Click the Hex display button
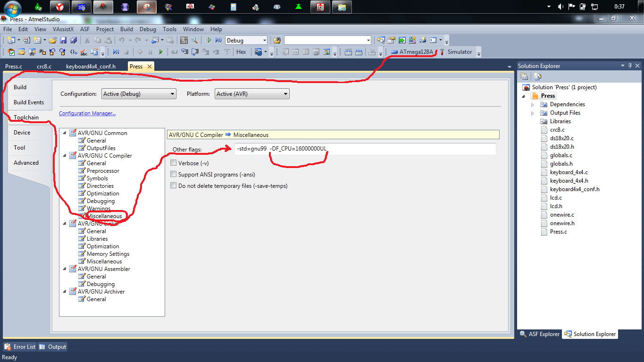 click(241, 52)
